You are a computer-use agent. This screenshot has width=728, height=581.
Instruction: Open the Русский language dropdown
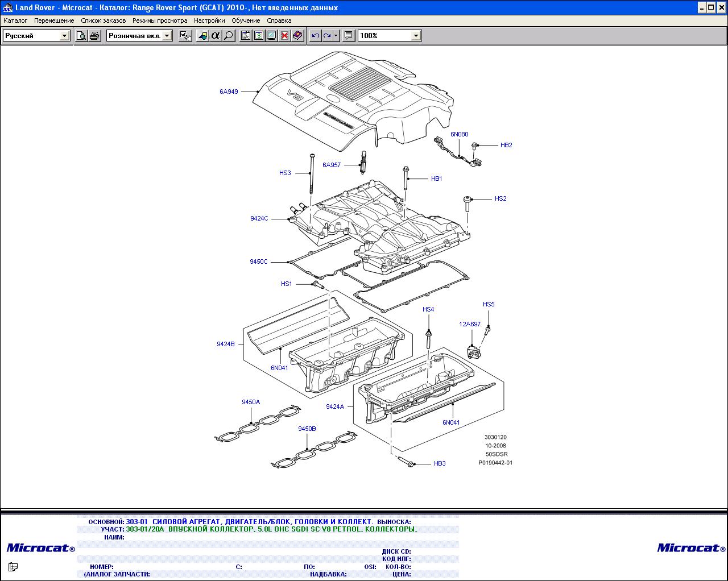(64, 36)
